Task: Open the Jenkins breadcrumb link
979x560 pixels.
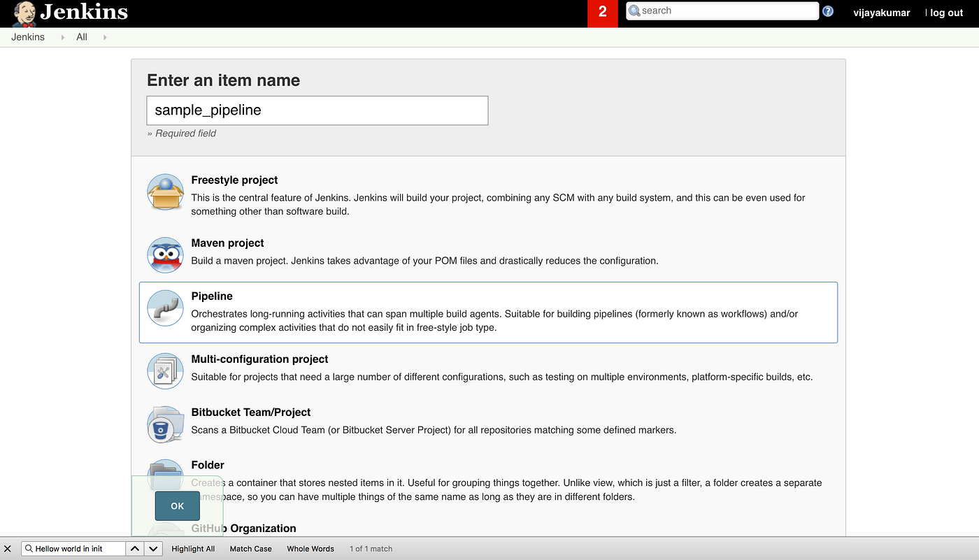Action: pyautogui.click(x=28, y=37)
